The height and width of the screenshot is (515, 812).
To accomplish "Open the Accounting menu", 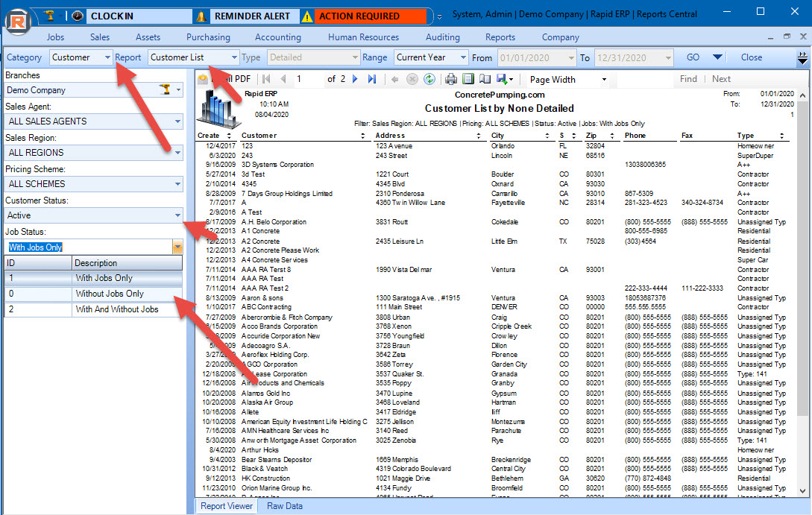I will pos(277,37).
